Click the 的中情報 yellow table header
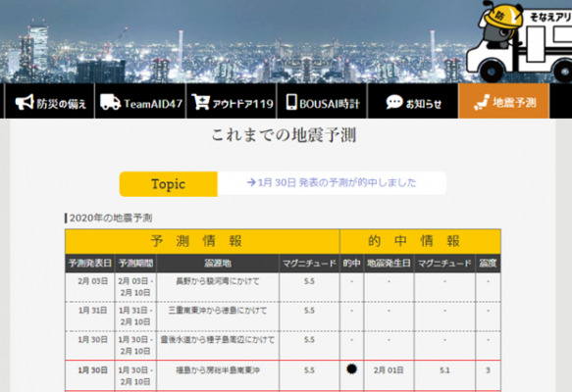 point(420,241)
